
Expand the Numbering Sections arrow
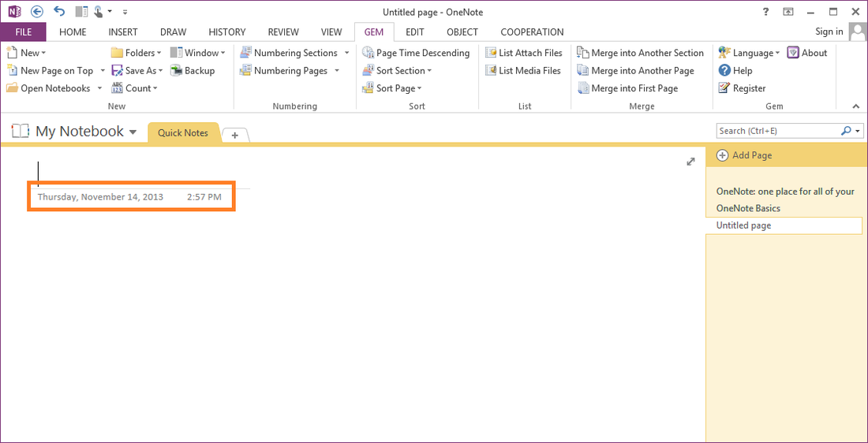(x=346, y=53)
